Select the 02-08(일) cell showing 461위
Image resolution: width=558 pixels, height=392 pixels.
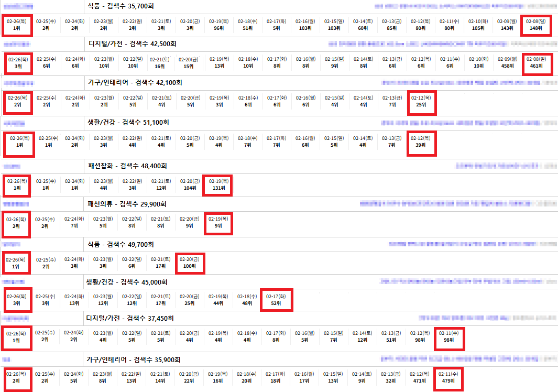click(536, 62)
